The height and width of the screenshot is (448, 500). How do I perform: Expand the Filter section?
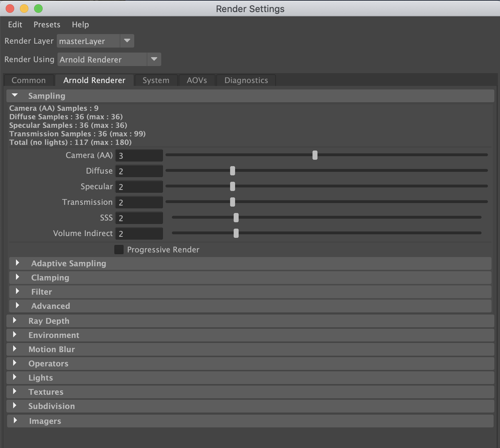pos(17,291)
